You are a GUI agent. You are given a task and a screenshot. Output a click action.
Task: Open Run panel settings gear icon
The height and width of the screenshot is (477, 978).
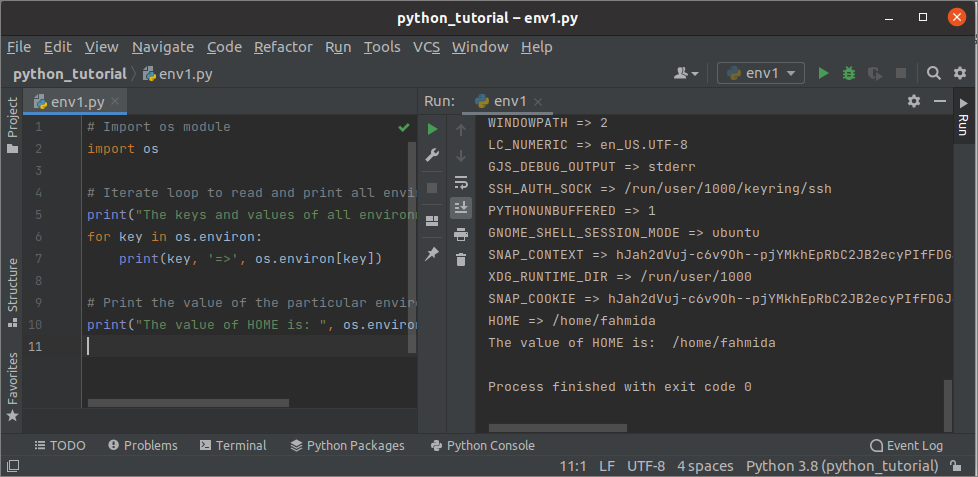click(913, 101)
